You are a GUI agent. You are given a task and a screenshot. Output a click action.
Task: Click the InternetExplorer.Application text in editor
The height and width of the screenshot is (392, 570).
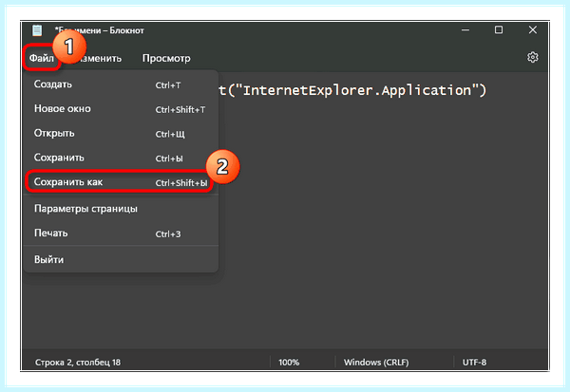point(357,90)
